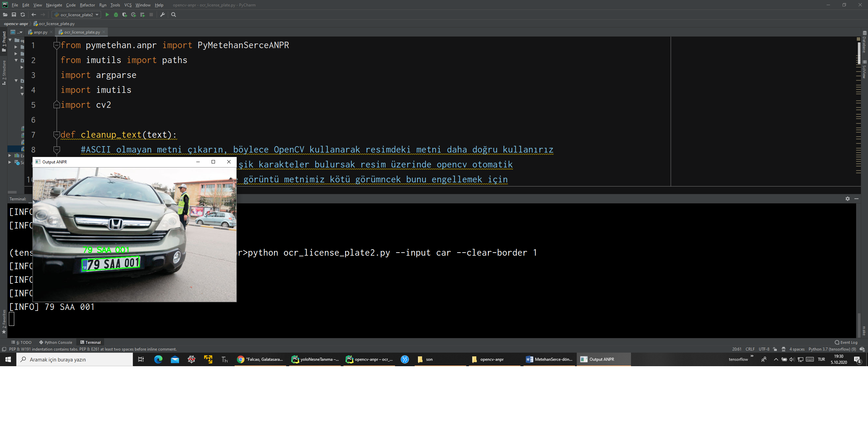
Task: Expand the External Libraries tree node
Action: 10,156
